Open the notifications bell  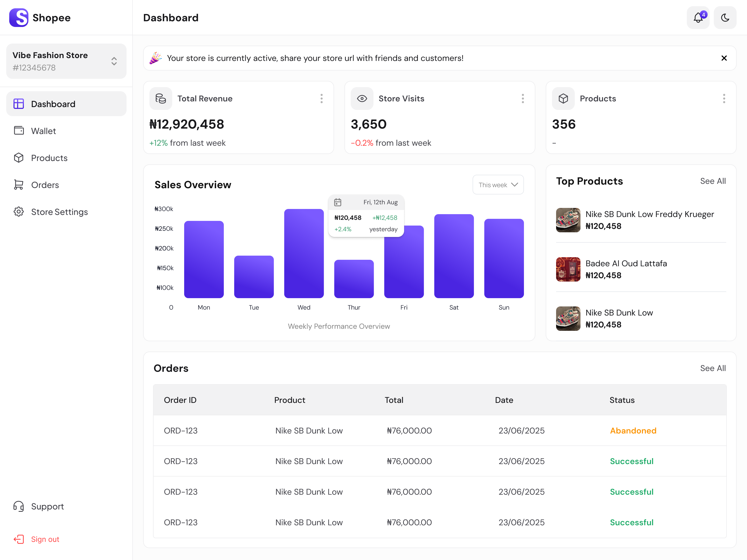pos(698,18)
